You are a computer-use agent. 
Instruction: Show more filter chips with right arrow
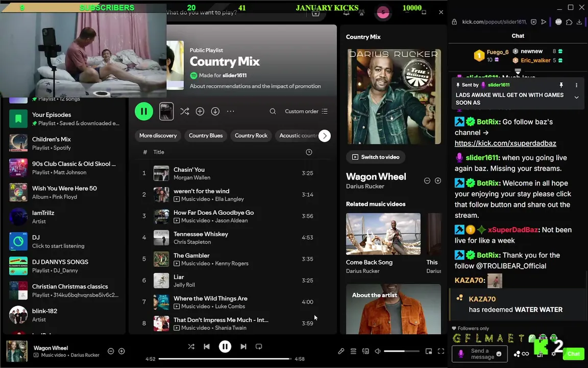325,135
